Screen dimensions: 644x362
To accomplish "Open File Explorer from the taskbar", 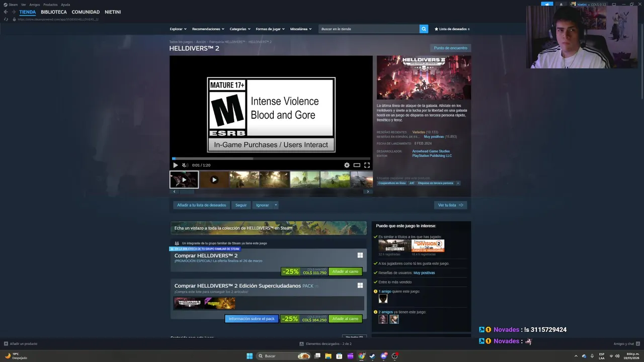I will pyautogui.click(x=328, y=356).
